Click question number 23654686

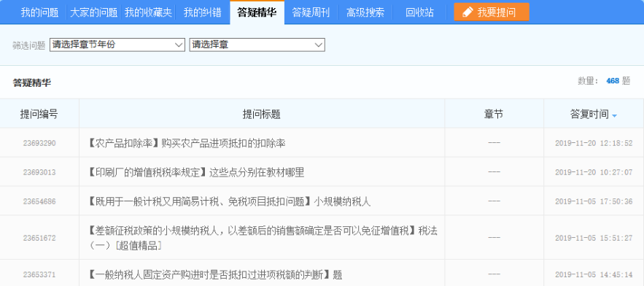pyautogui.click(x=39, y=202)
